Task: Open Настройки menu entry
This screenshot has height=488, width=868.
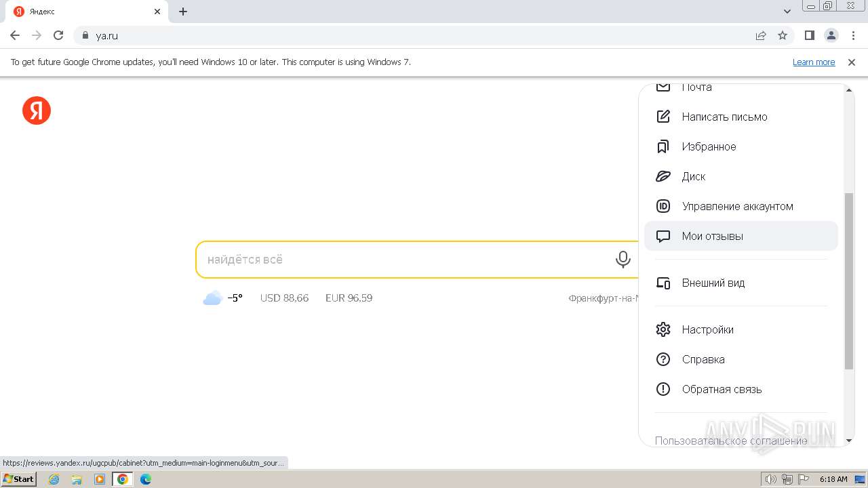Action: tap(741, 329)
